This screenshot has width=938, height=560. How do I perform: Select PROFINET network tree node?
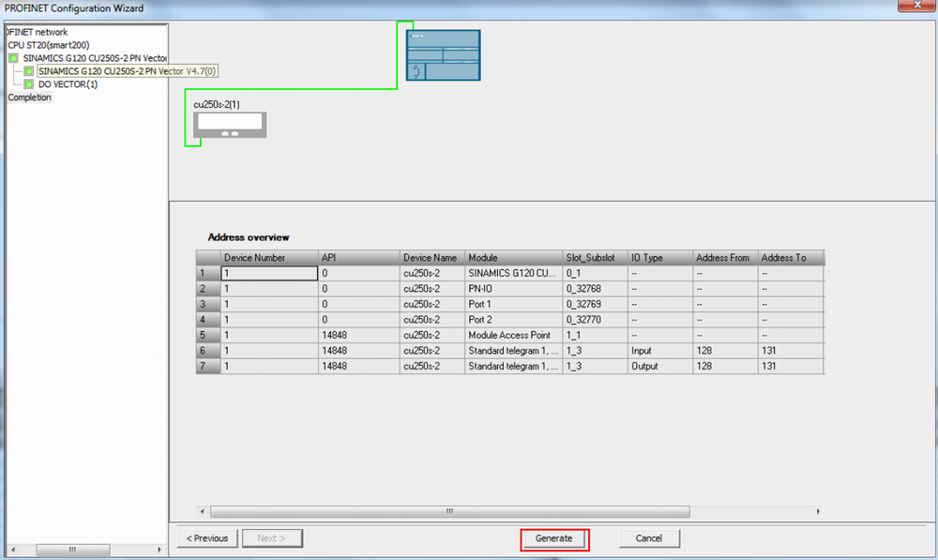38,32
